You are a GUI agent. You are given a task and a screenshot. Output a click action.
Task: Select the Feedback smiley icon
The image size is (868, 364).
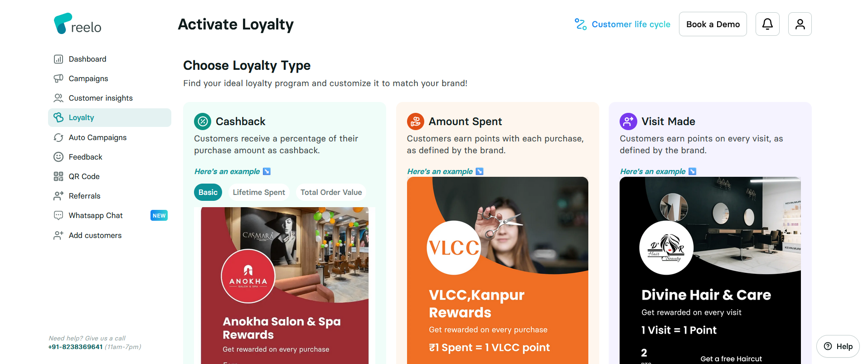pos(58,156)
